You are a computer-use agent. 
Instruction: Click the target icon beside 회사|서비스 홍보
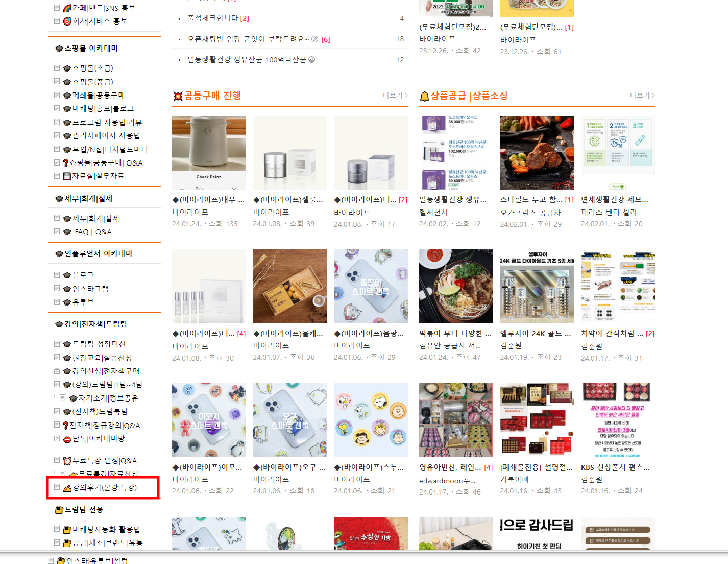[x=67, y=21]
